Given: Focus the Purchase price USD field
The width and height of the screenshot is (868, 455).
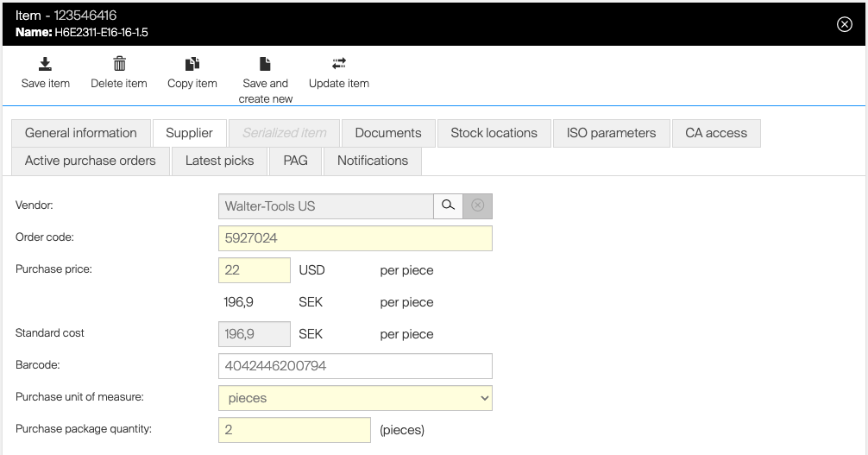Looking at the screenshot, I should coord(255,270).
